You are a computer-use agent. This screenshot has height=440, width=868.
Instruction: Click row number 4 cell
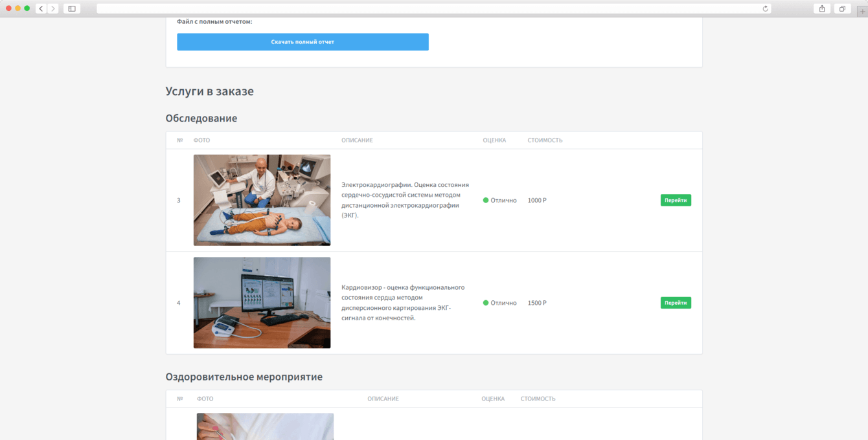tap(179, 303)
